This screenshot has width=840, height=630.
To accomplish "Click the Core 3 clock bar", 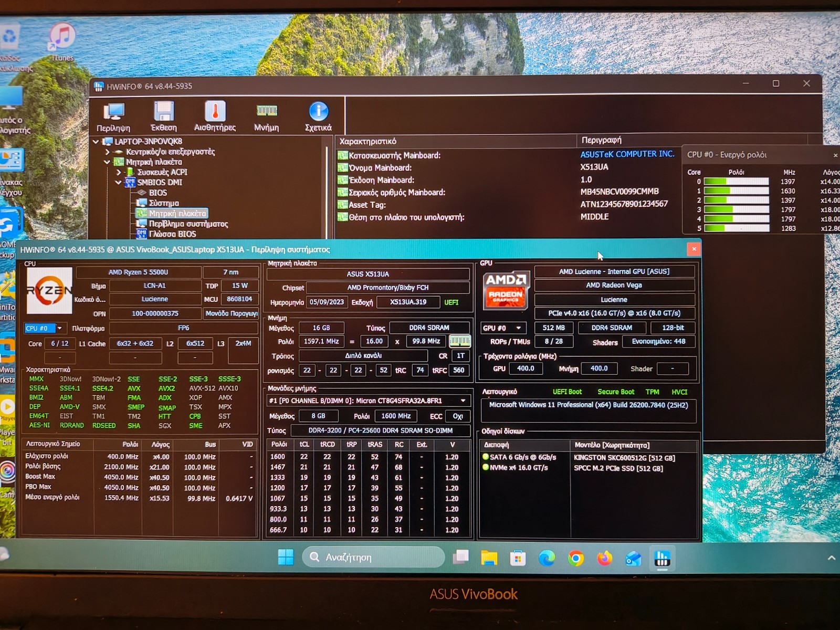I will point(736,209).
